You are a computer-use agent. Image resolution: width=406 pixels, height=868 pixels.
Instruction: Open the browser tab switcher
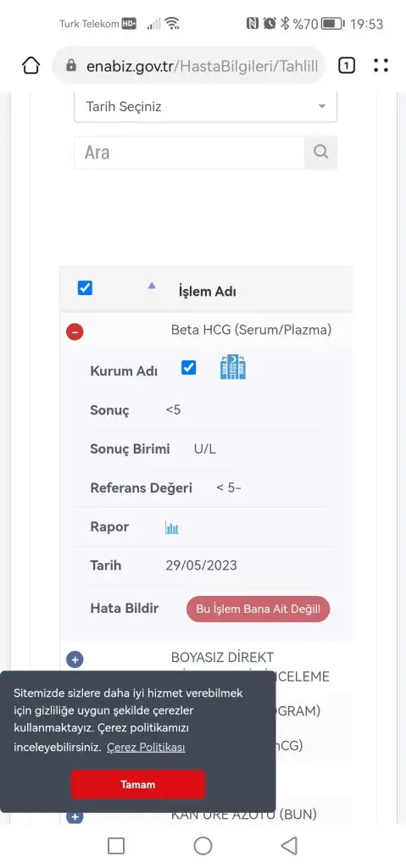346,66
